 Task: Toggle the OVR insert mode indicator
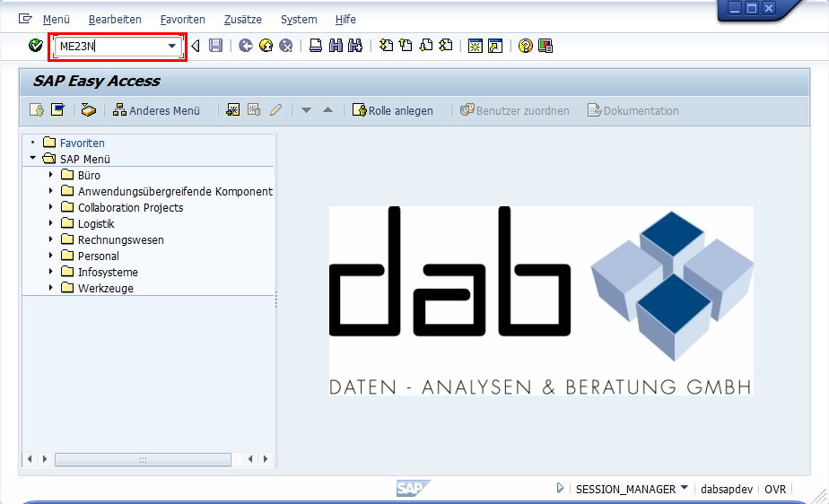775,490
